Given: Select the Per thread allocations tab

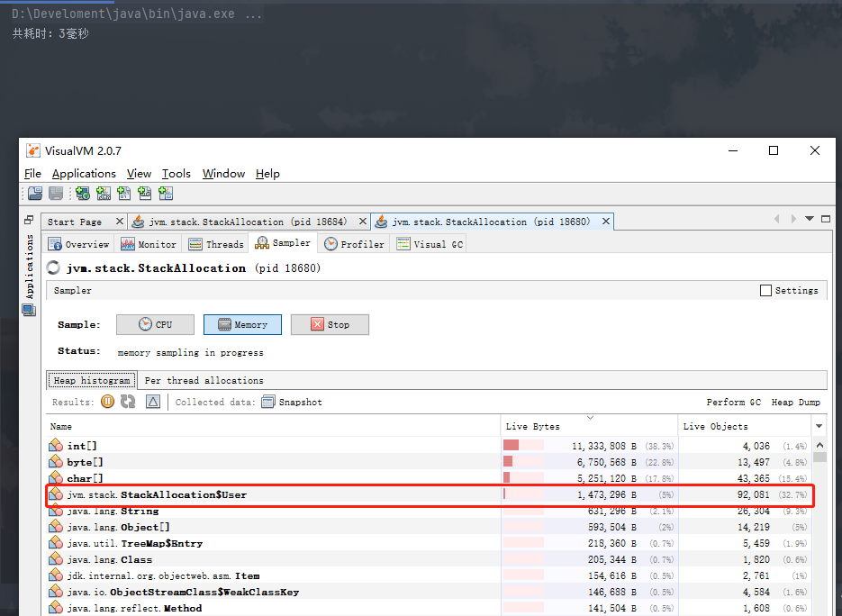Looking at the screenshot, I should (x=204, y=380).
